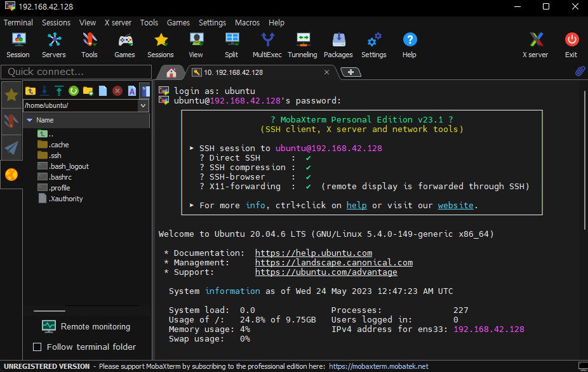Open the Sessions menu

(57, 22)
